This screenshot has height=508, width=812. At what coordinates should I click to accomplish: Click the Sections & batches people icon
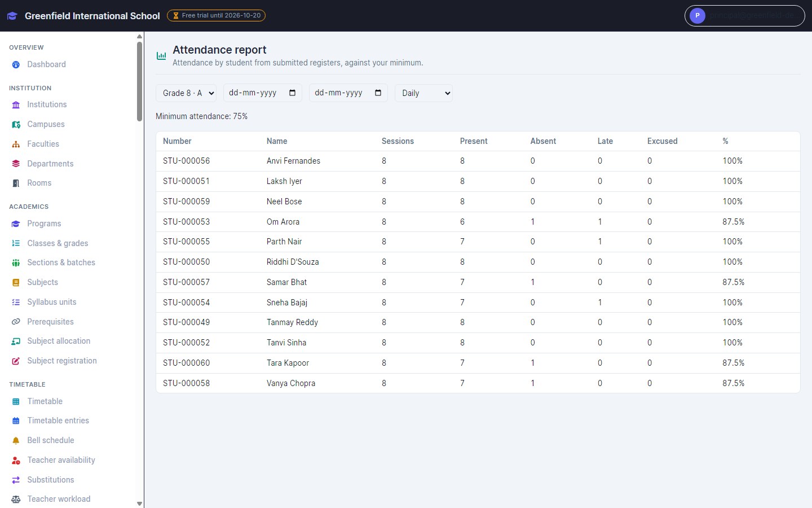(16, 263)
